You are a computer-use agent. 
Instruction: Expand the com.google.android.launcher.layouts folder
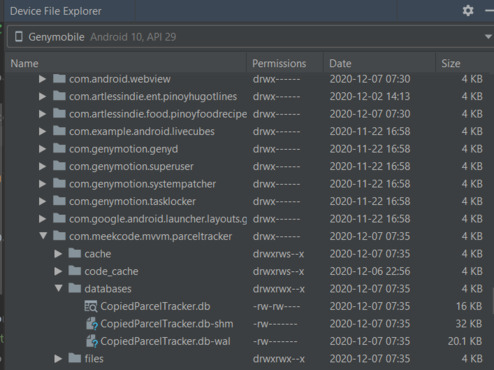click(42, 219)
